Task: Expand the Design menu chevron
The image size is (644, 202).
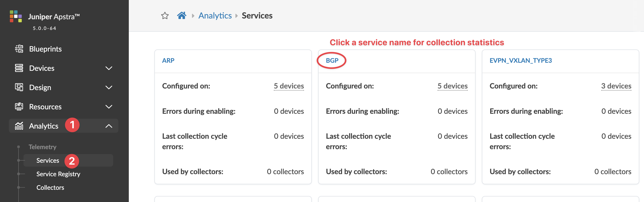Action: click(x=109, y=87)
